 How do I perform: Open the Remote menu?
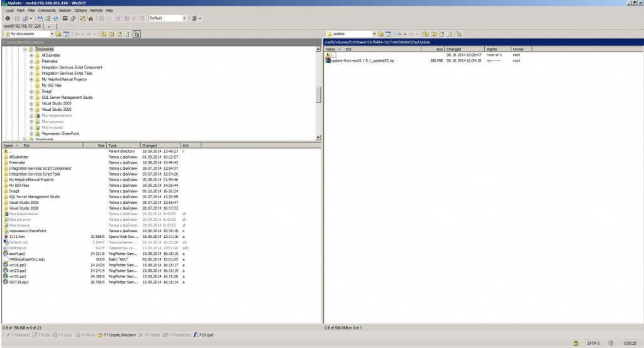point(96,10)
